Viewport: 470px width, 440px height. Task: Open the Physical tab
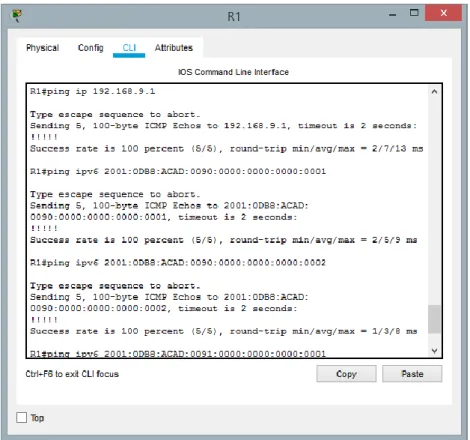click(42, 48)
